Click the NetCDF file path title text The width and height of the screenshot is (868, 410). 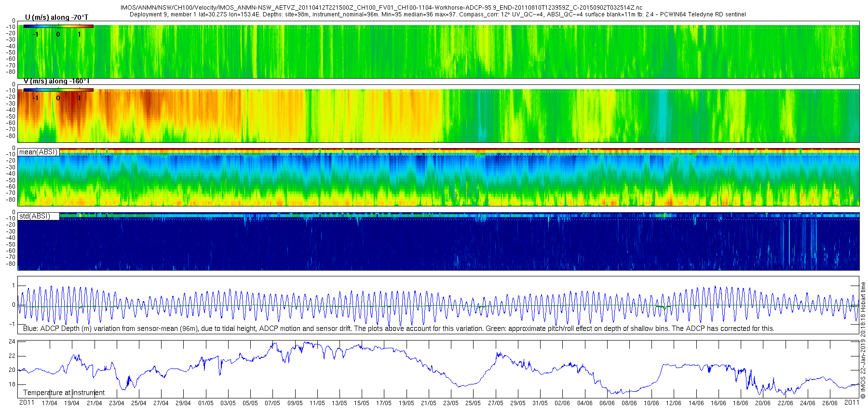tap(381, 8)
